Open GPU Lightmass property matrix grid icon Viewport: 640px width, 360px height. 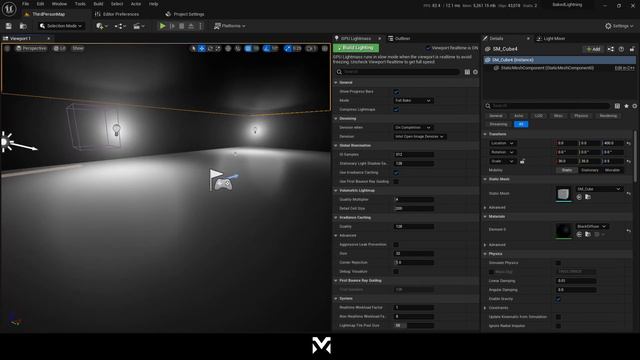tap(467, 72)
